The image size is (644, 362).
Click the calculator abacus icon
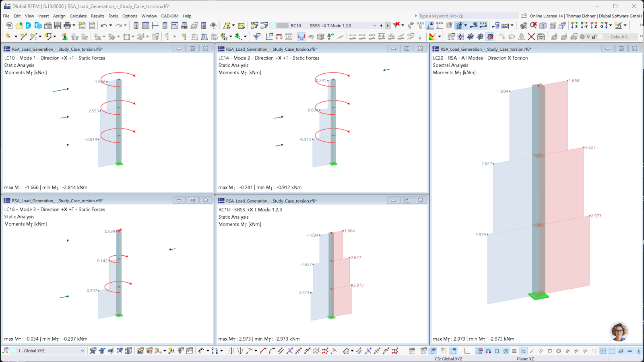506,25
